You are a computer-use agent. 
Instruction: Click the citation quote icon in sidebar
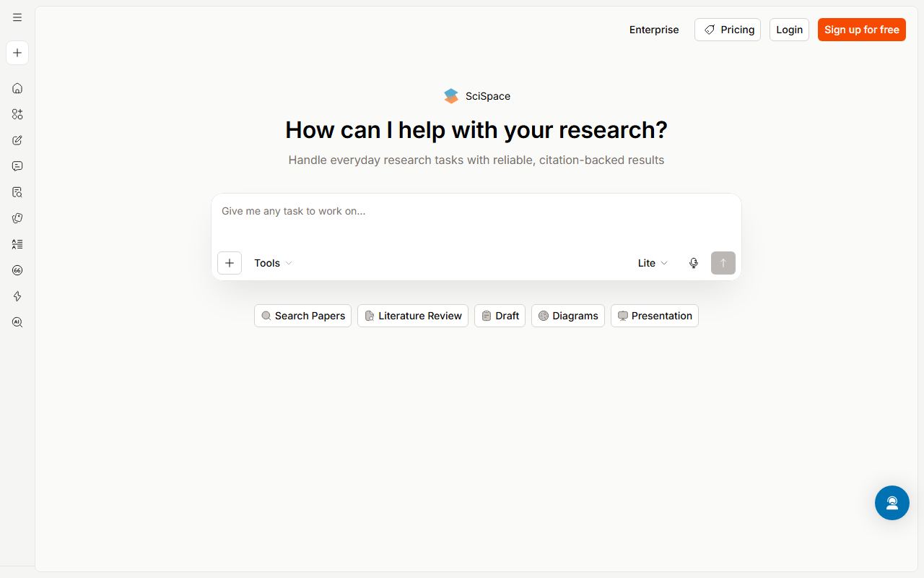point(17,270)
